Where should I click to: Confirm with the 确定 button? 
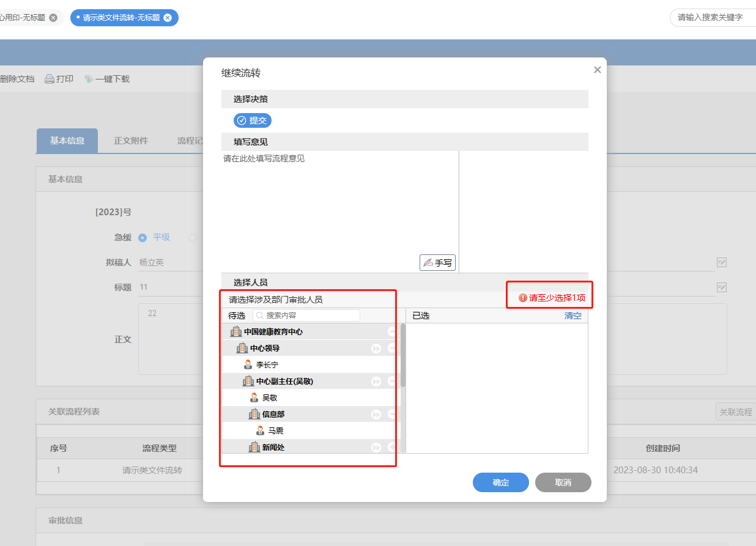500,482
